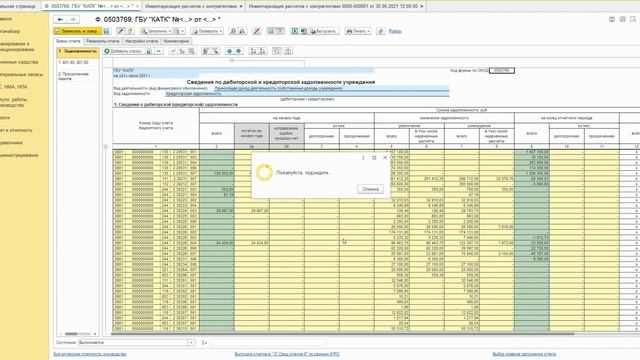
Task: Close the wait dialog with the X
Action: click(385, 158)
